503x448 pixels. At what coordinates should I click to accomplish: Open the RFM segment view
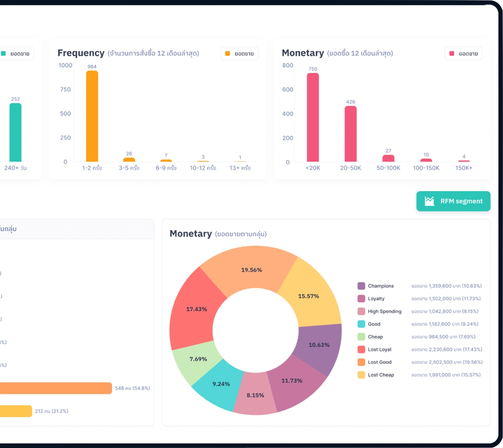tap(453, 201)
